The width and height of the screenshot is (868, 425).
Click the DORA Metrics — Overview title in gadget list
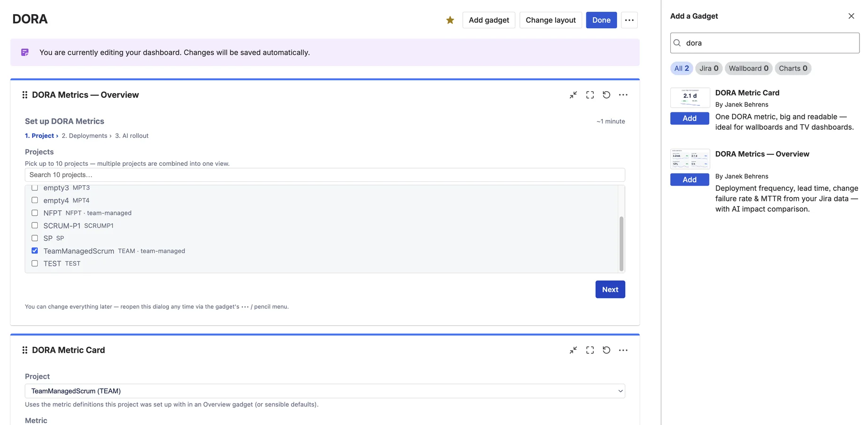(762, 154)
